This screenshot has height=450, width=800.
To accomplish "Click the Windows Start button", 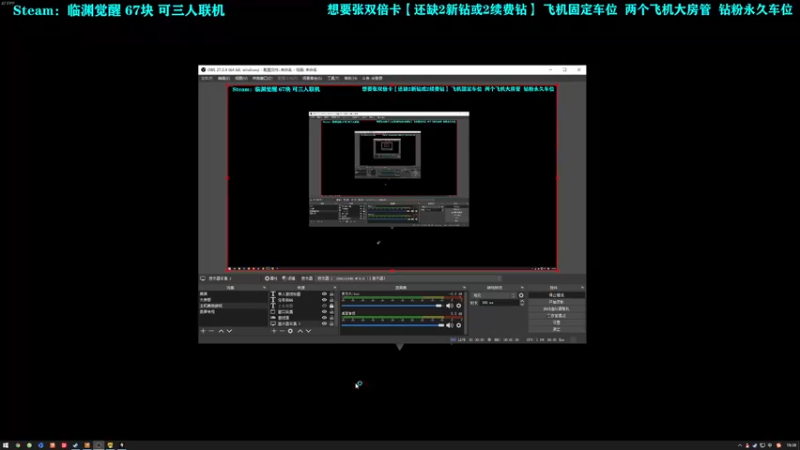I will point(6,445).
